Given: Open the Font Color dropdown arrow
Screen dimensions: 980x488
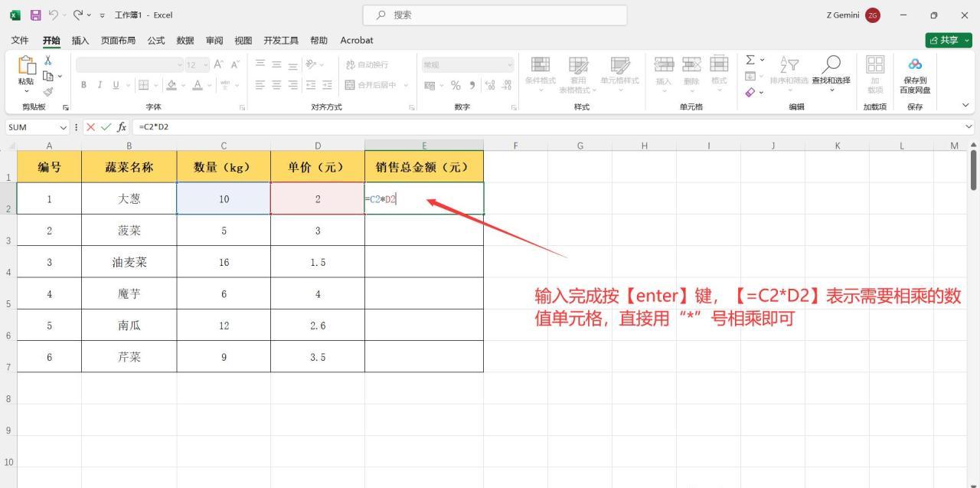Looking at the screenshot, I should [x=209, y=85].
